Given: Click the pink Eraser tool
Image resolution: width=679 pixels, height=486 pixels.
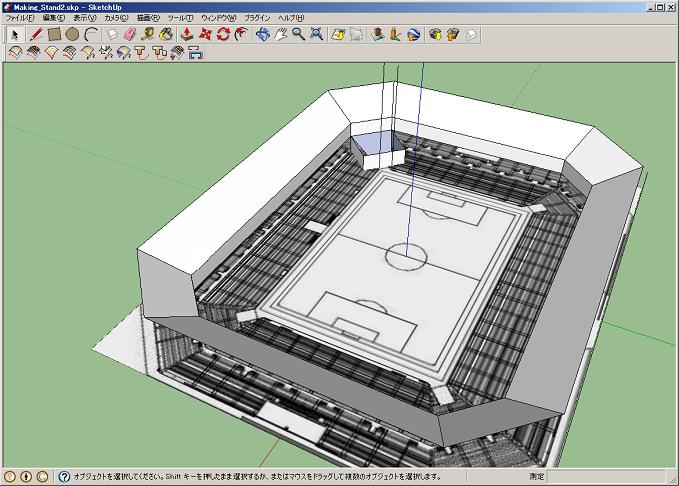Looking at the screenshot, I should click(129, 34).
